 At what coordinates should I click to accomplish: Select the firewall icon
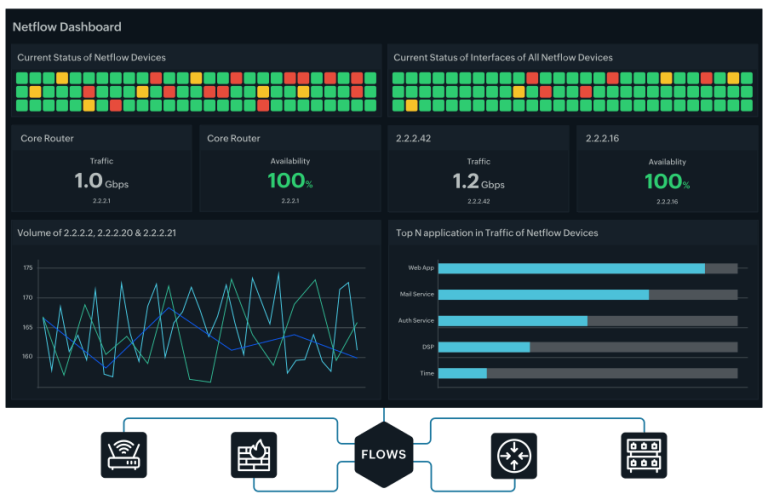pos(254,454)
